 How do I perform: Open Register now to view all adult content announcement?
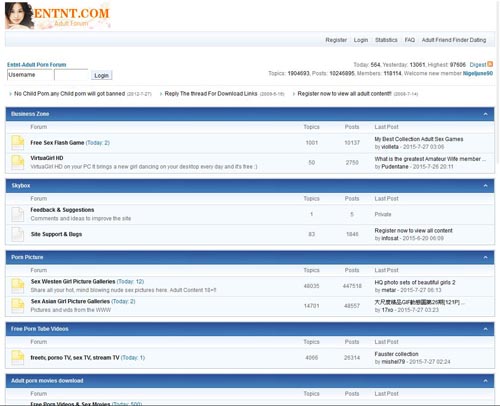344,94
